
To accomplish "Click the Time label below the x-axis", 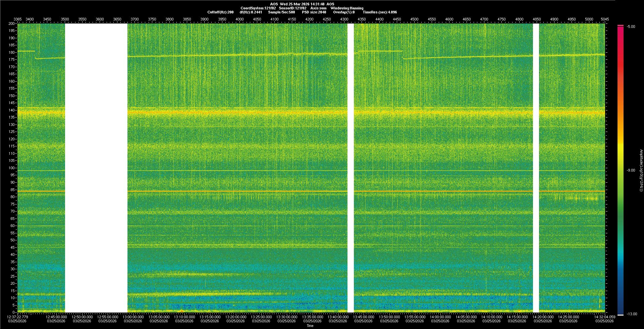I will coord(310,326).
